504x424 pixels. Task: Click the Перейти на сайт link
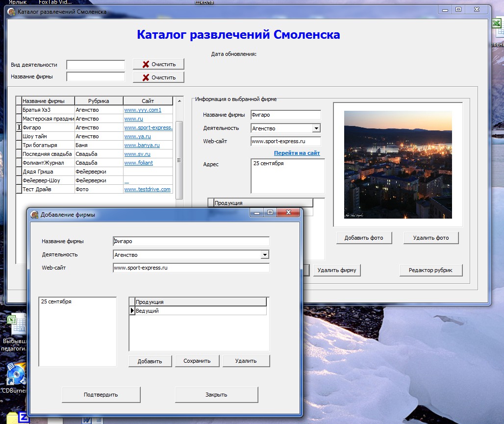point(297,153)
